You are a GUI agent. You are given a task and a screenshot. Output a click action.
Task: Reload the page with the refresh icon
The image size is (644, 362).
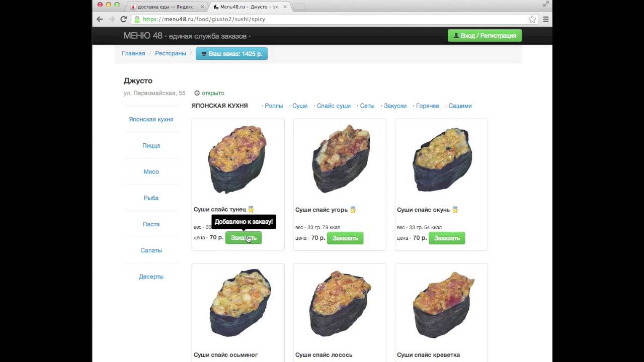click(x=123, y=19)
